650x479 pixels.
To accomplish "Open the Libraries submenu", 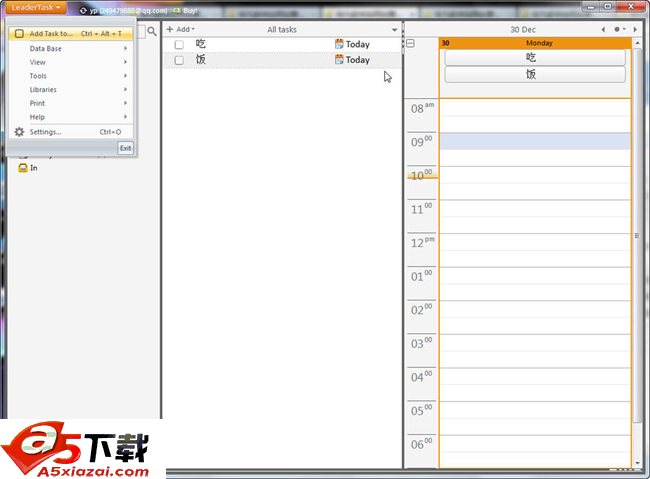I will 71,90.
